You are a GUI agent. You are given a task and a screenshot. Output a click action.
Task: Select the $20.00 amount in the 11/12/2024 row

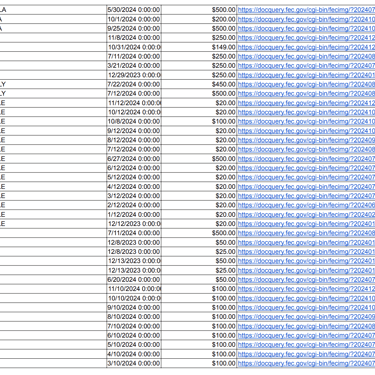pos(199,103)
